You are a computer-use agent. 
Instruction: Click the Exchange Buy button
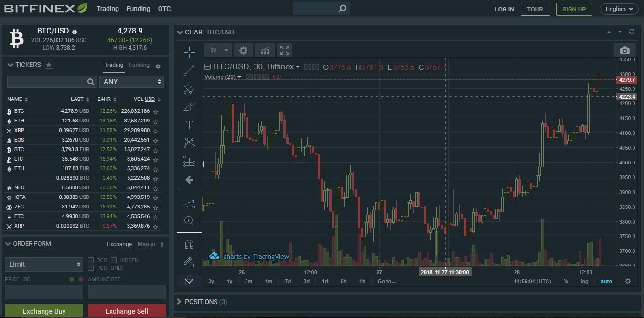click(x=44, y=311)
